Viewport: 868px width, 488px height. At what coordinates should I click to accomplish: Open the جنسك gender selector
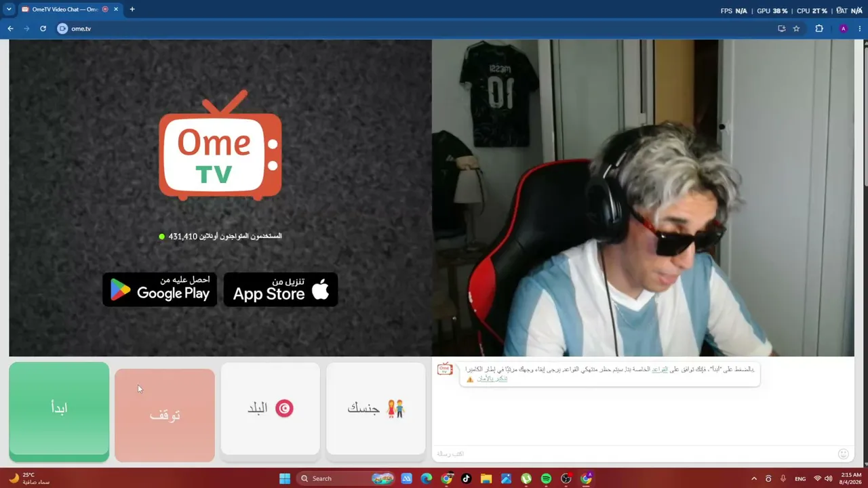(376, 409)
